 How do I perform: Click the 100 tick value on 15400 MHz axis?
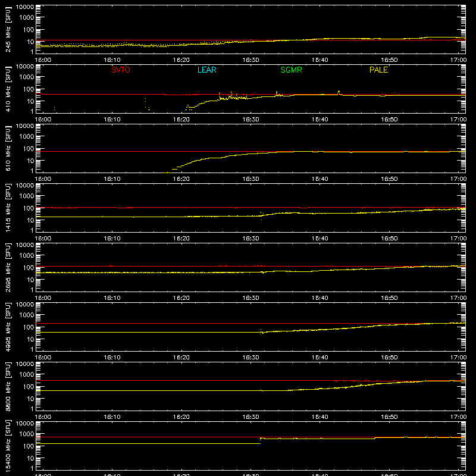29,446
